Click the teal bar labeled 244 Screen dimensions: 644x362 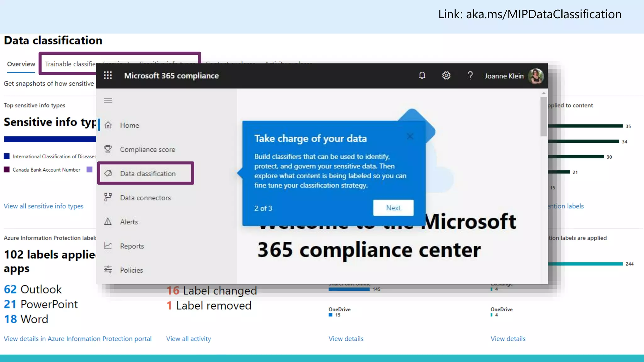pyautogui.click(x=585, y=264)
